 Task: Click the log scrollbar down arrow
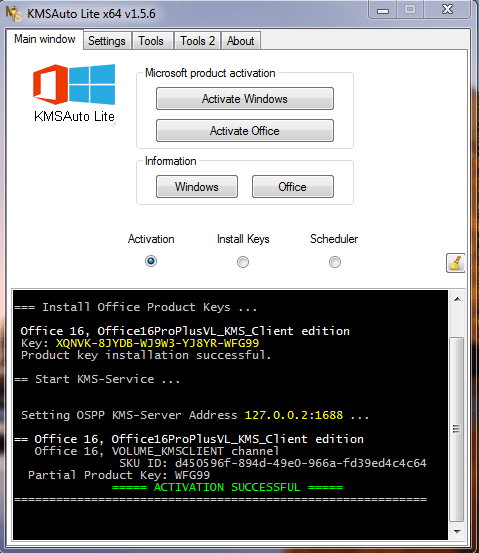coord(457,531)
